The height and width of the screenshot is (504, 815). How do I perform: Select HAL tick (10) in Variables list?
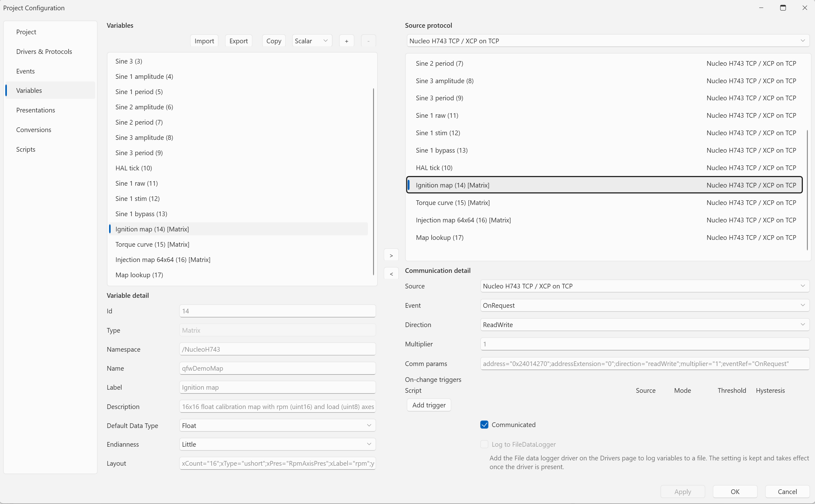pyautogui.click(x=238, y=168)
